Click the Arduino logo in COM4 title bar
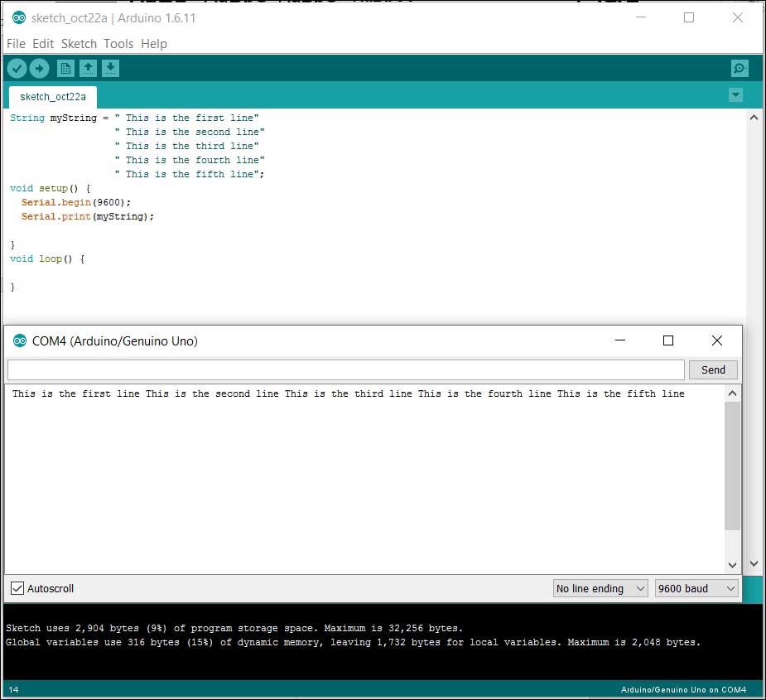 pyautogui.click(x=20, y=340)
